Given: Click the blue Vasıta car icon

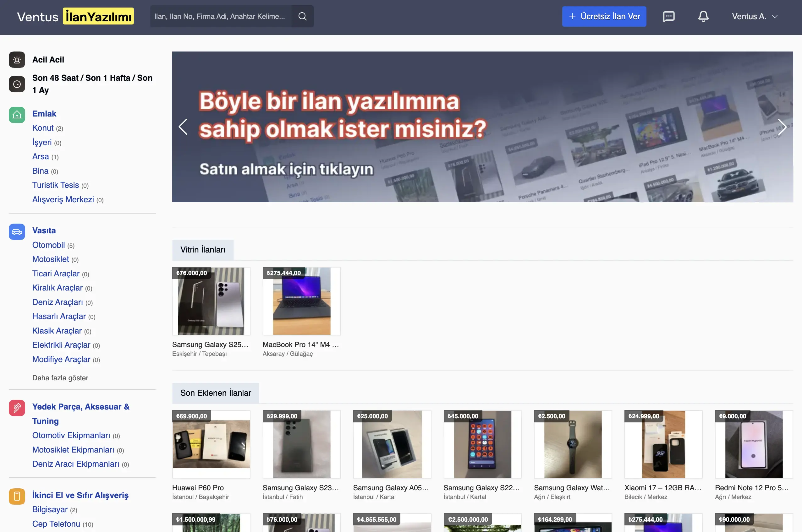Looking at the screenshot, I should [17, 232].
